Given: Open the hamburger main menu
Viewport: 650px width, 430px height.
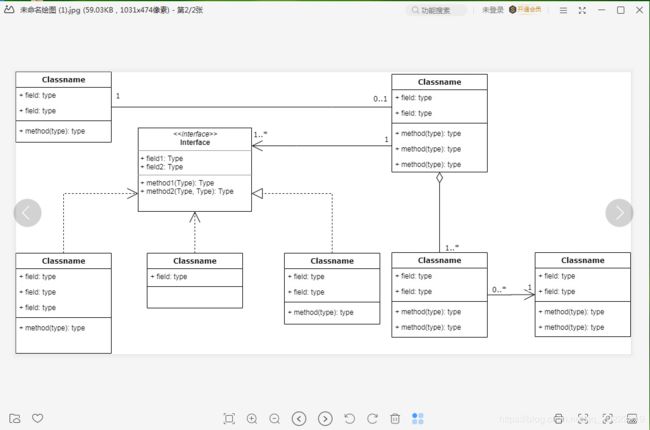Looking at the screenshot, I should point(563,10).
